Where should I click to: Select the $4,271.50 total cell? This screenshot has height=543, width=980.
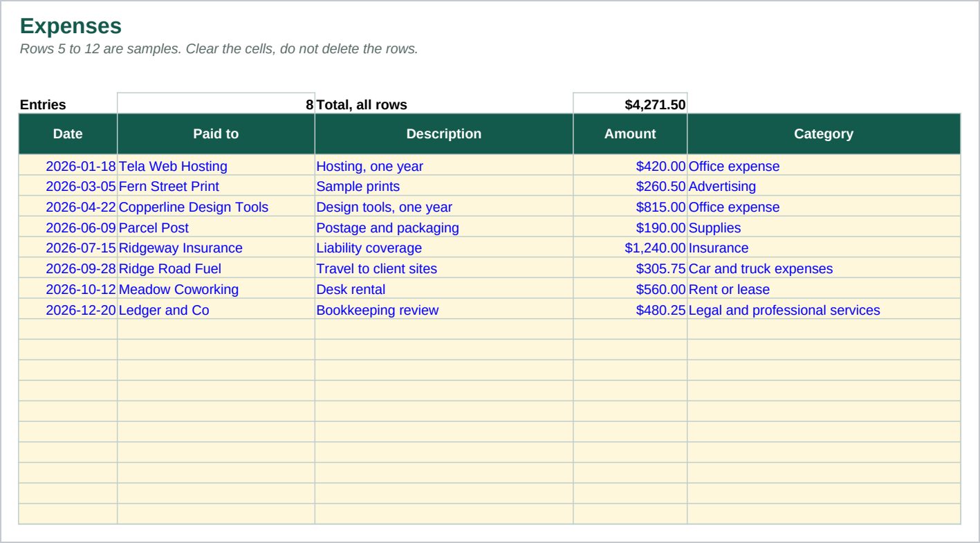[630, 104]
